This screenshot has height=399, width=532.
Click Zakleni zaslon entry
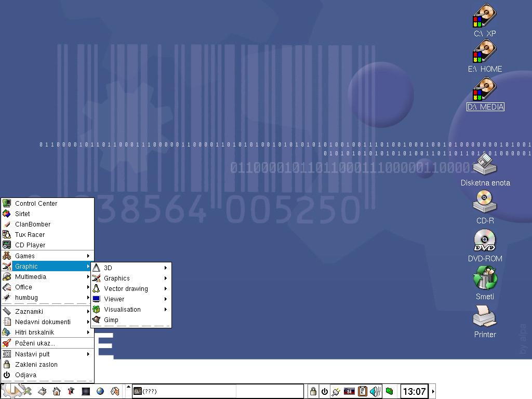point(47,364)
